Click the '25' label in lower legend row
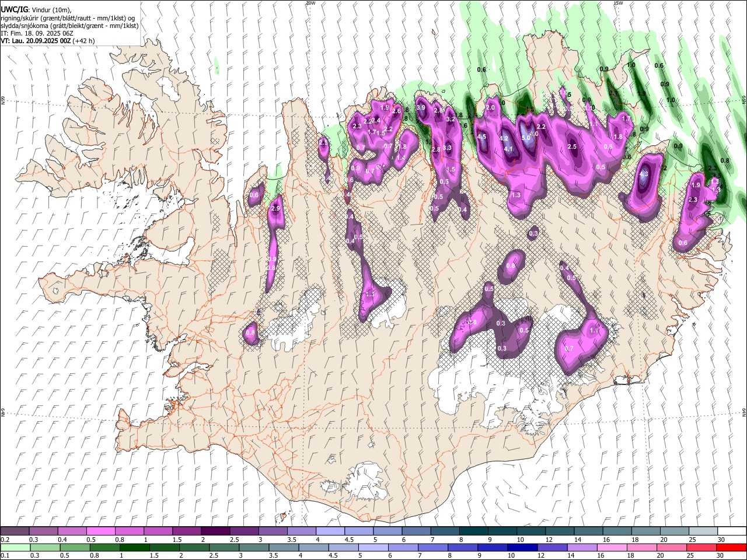747x560 pixels. (x=691, y=556)
